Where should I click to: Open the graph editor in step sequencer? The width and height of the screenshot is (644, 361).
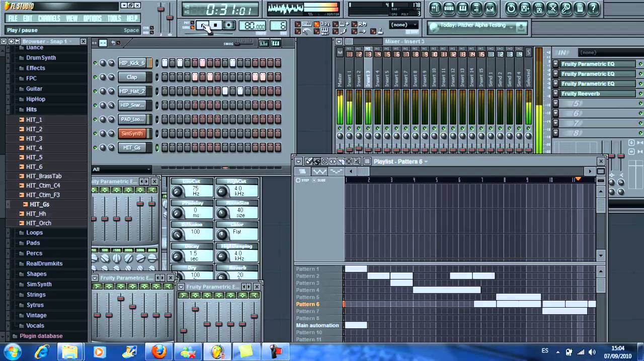point(264,44)
